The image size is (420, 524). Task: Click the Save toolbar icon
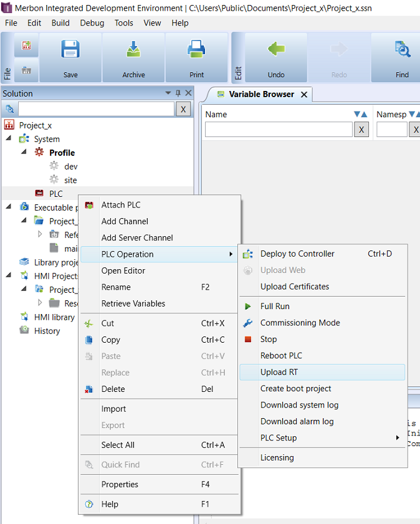click(x=70, y=49)
